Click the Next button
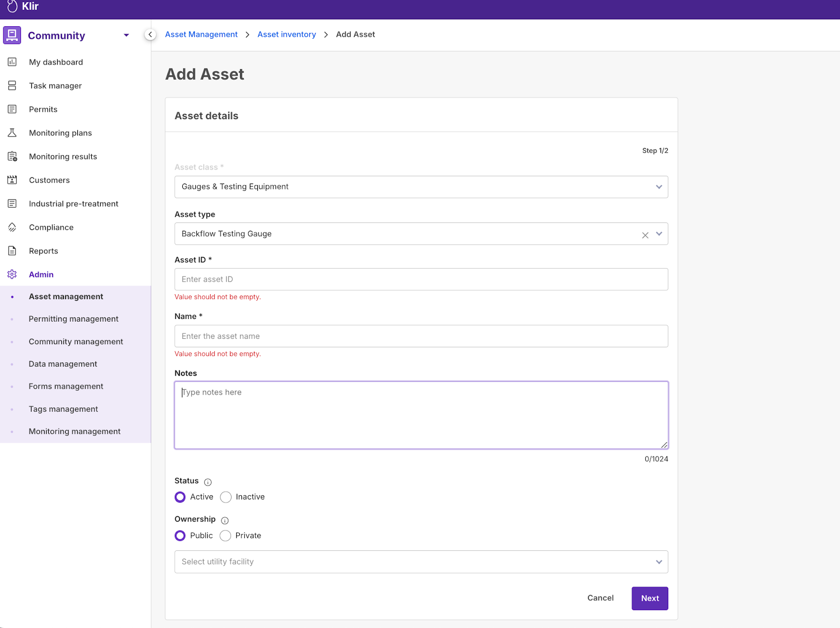Screen dimensions: 840x628 coord(650,599)
